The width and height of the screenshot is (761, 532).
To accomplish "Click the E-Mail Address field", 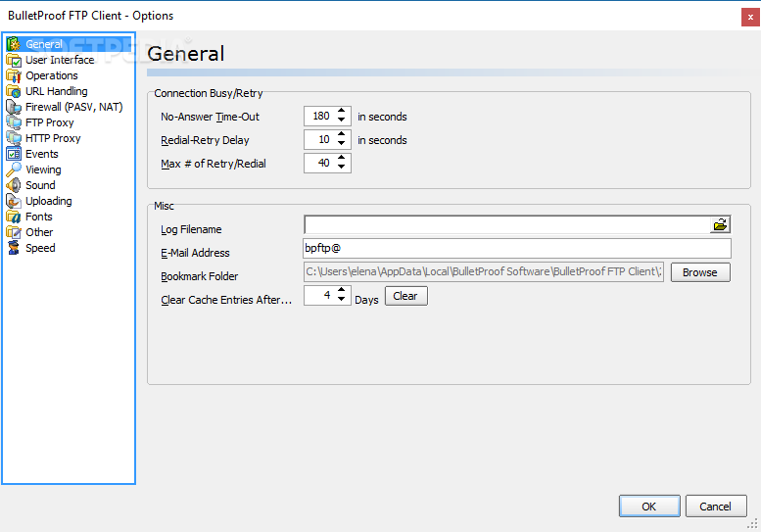I will coord(517,249).
